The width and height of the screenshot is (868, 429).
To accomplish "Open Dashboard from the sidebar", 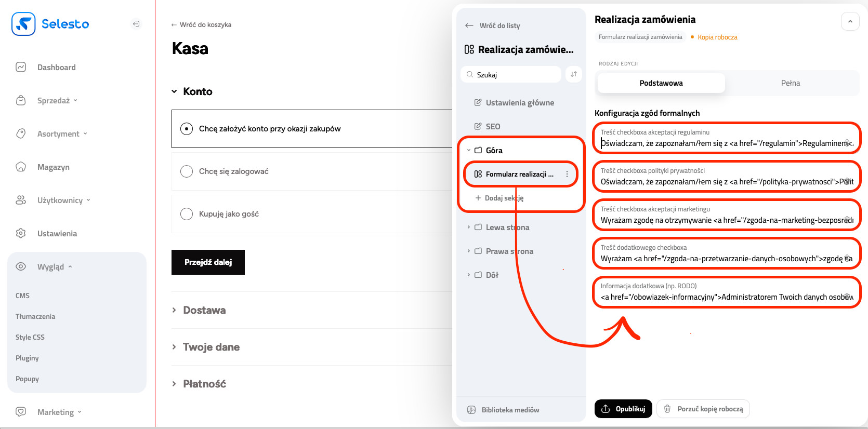I will click(x=56, y=68).
